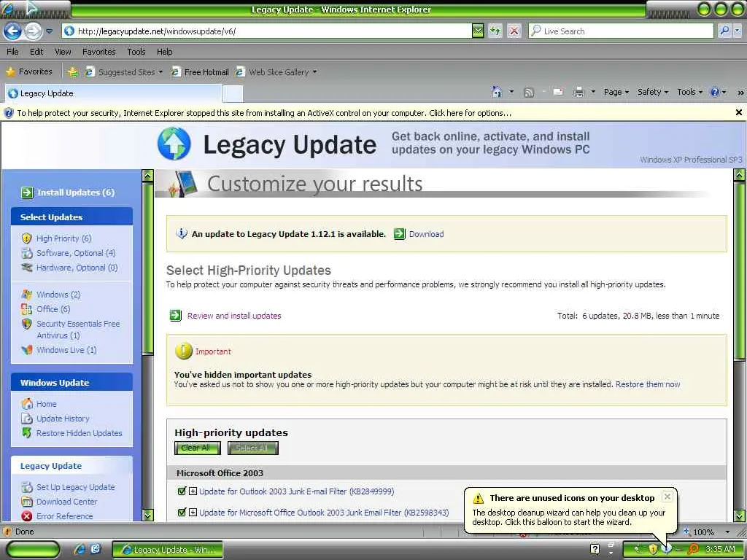747x560 pixels.
Task: Open the View menu
Action: (x=63, y=52)
